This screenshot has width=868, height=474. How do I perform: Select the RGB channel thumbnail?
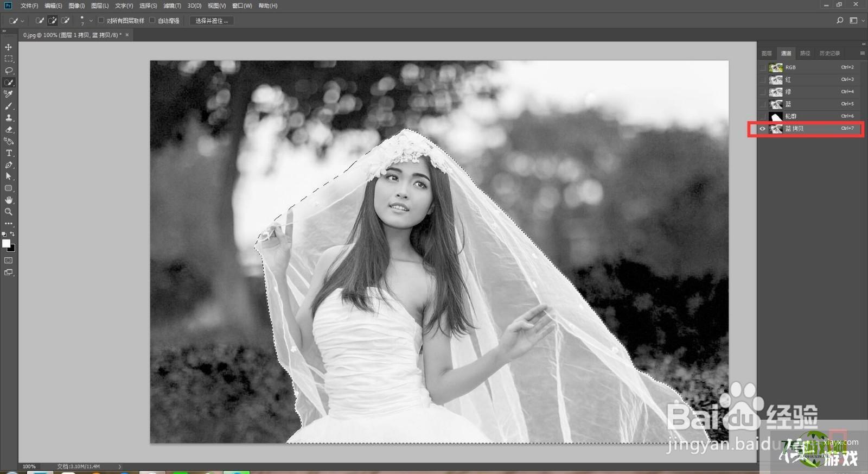click(776, 67)
